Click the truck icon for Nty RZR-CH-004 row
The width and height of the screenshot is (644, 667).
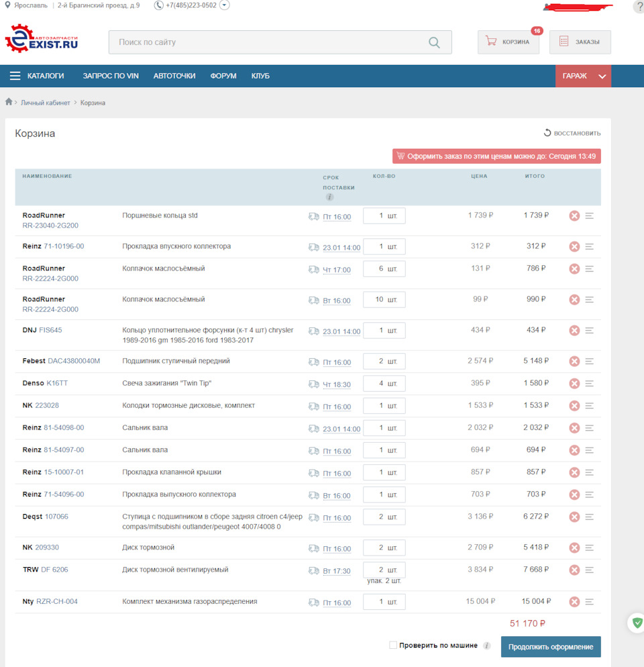tap(313, 603)
